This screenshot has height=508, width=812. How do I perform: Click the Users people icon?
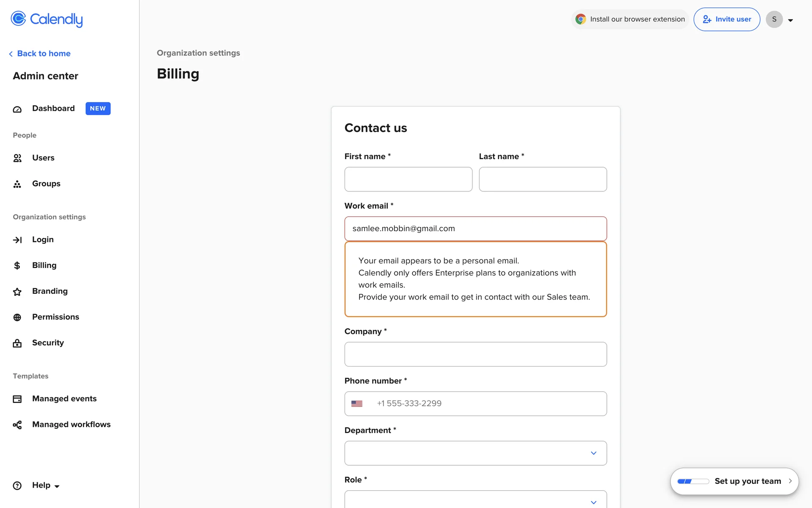17,158
